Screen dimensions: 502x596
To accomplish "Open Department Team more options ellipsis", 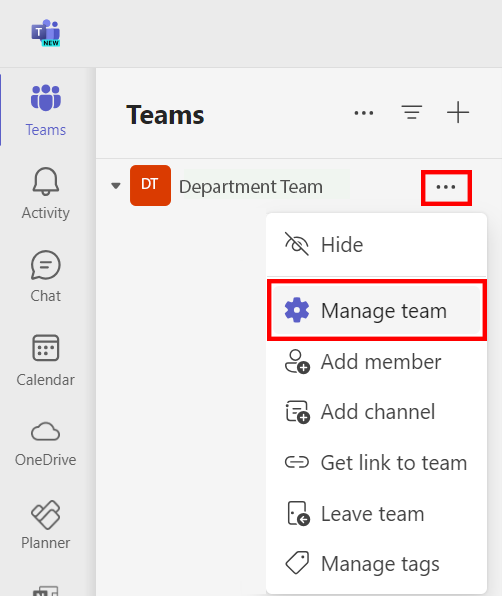I will pos(446,187).
